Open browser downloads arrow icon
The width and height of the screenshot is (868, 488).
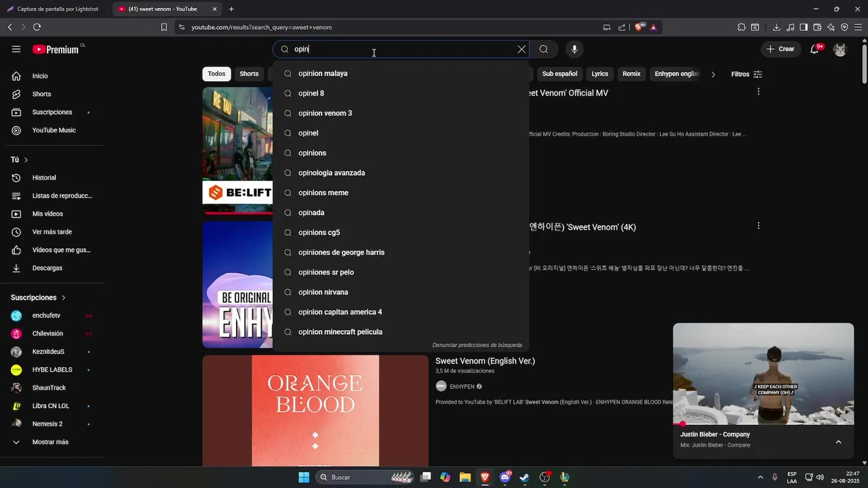[x=776, y=27]
